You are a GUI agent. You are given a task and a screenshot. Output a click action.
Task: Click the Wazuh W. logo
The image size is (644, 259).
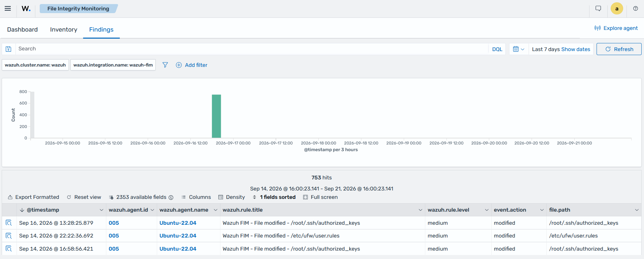tap(26, 9)
